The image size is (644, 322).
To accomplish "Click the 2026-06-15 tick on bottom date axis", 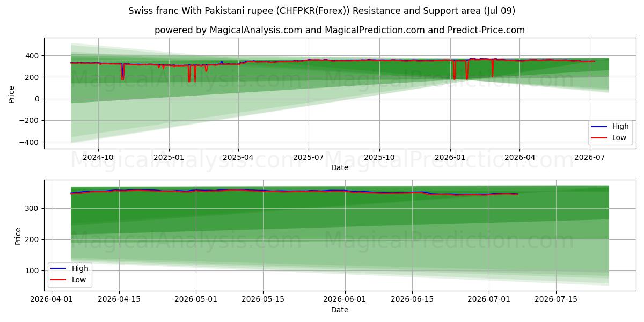I will point(412,299).
